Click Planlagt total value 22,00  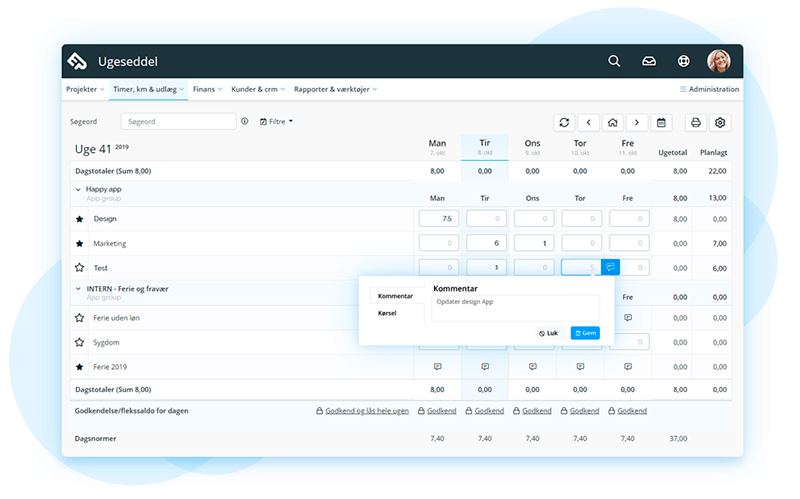point(717,171)
